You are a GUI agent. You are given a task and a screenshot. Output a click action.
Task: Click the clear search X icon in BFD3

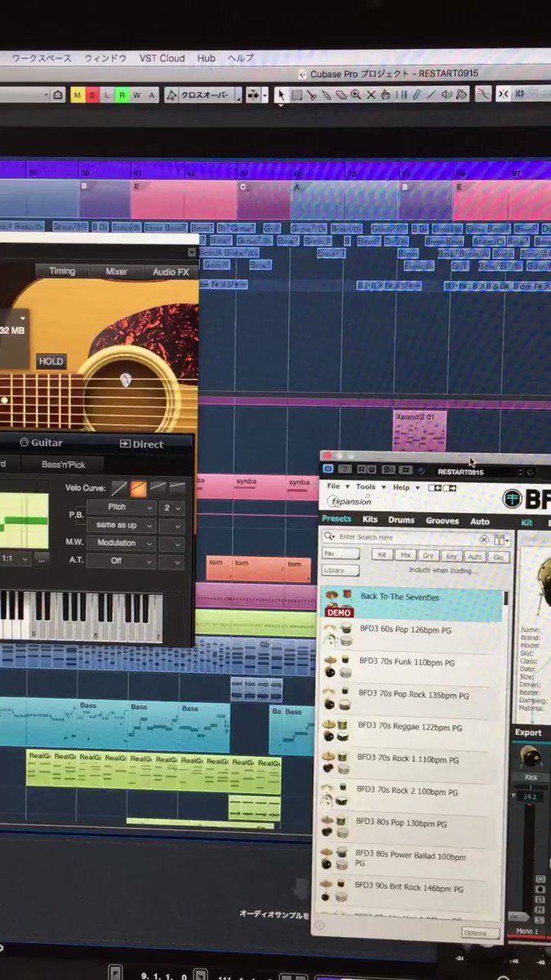[483, 540]
